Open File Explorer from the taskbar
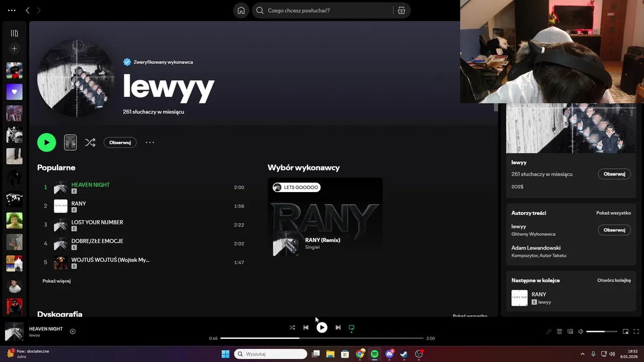The height and width of the screenshot is (362, 644). pos(331,354)
